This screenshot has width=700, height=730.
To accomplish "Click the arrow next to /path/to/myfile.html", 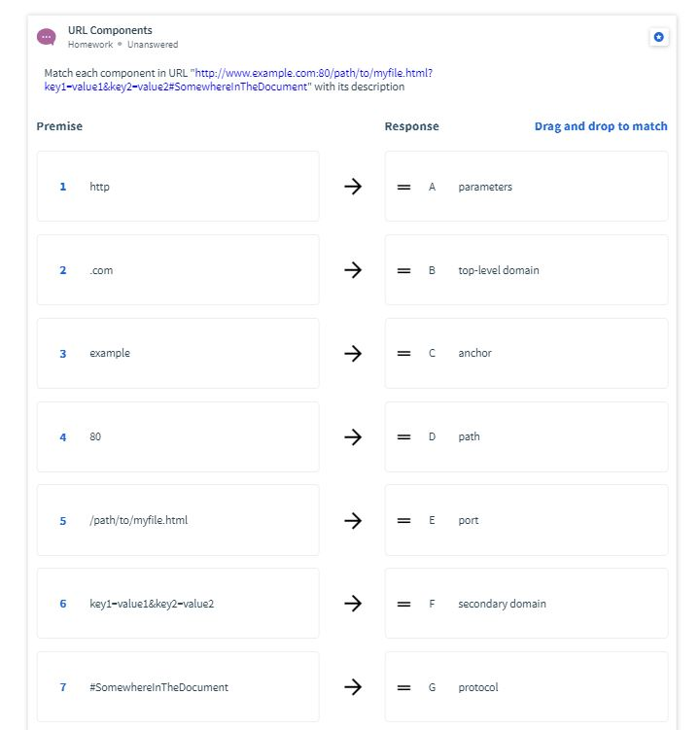I will [x=353, y=521].
